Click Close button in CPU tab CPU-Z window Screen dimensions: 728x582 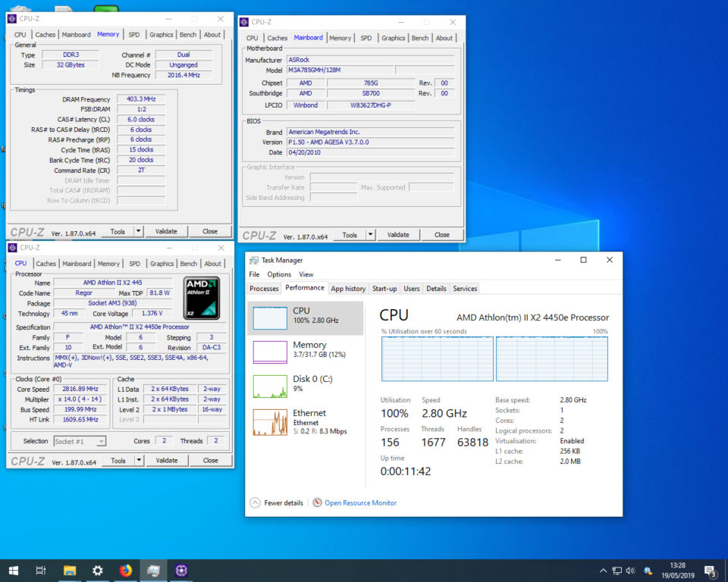pyautogui.click(x=210, y=460)
